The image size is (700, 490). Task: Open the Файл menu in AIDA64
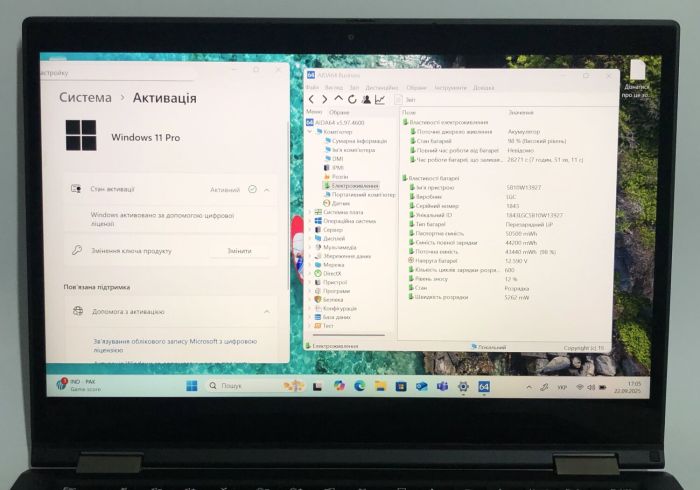[313, 88]
